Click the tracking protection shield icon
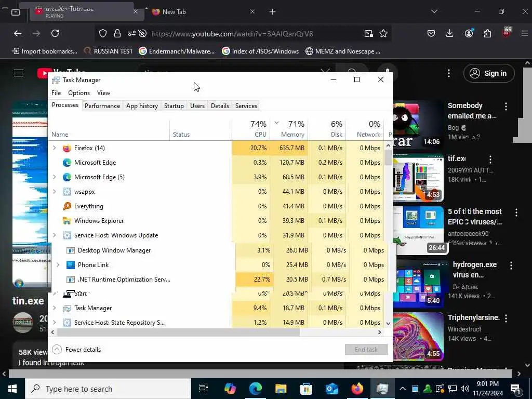 point(103,33)
